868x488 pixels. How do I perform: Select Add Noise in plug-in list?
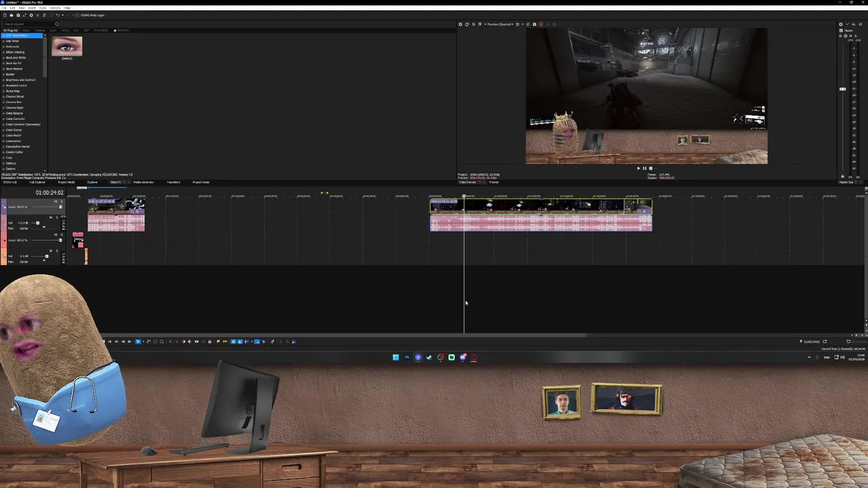point(12,41)
